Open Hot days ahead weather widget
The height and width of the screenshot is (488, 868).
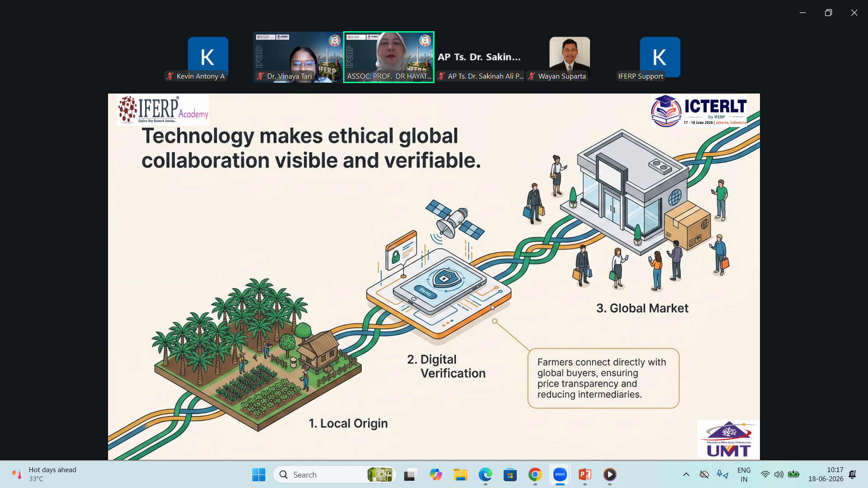click(44, 474)
